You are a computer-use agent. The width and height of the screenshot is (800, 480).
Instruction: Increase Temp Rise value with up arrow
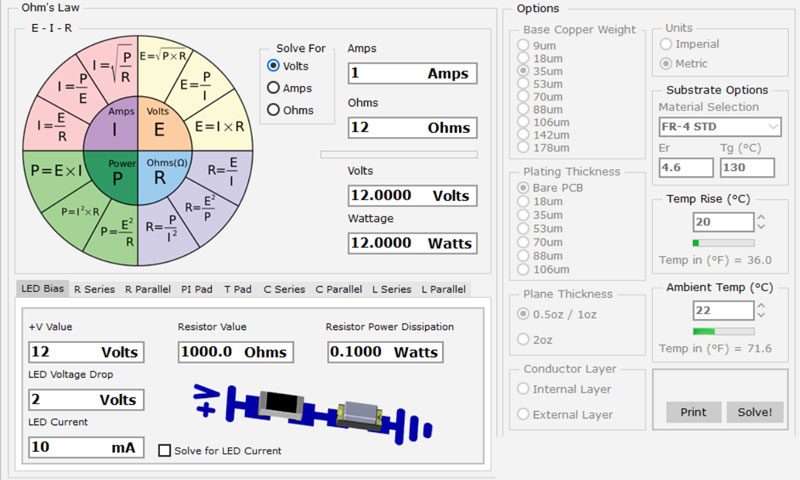click(761, 216)
